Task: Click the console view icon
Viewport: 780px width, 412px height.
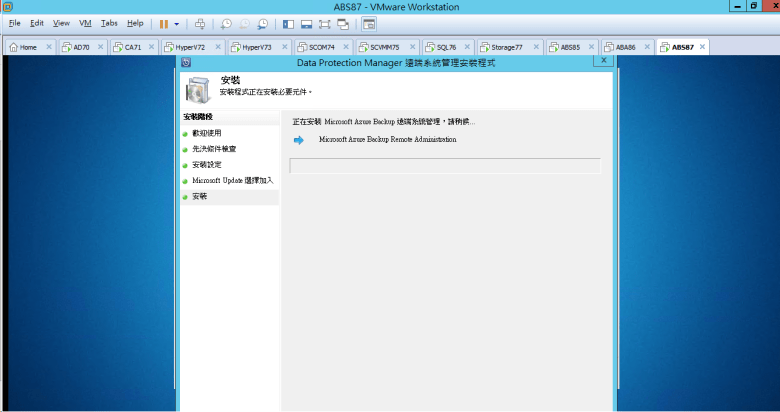Action: click(x=368, y=23)
